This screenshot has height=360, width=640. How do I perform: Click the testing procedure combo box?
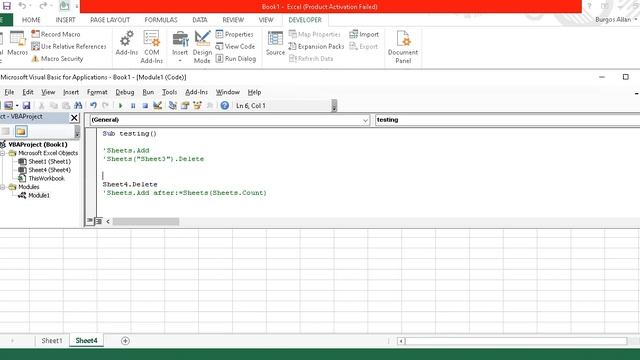pyautogui.click(x=507, y=120)
